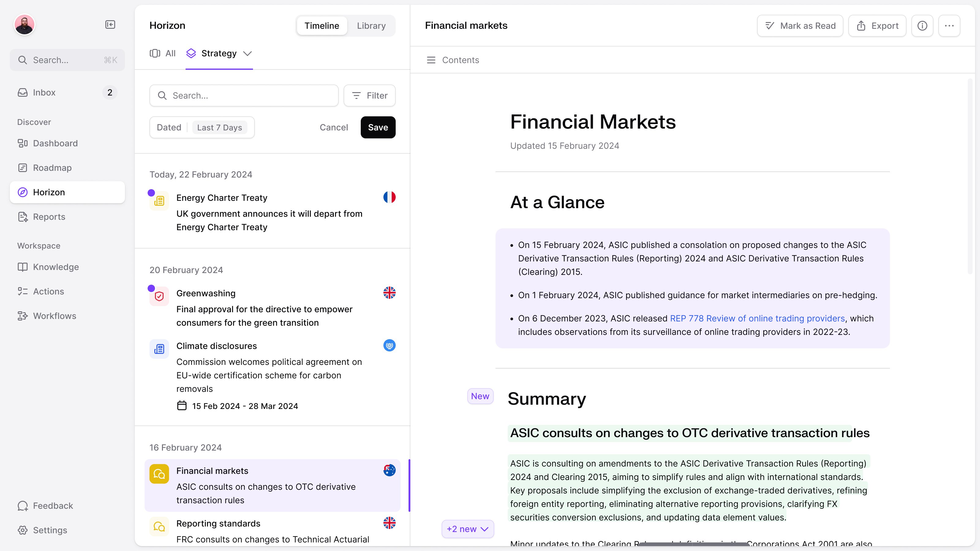Open the Last 7 Days date selector

pos(220,127)
